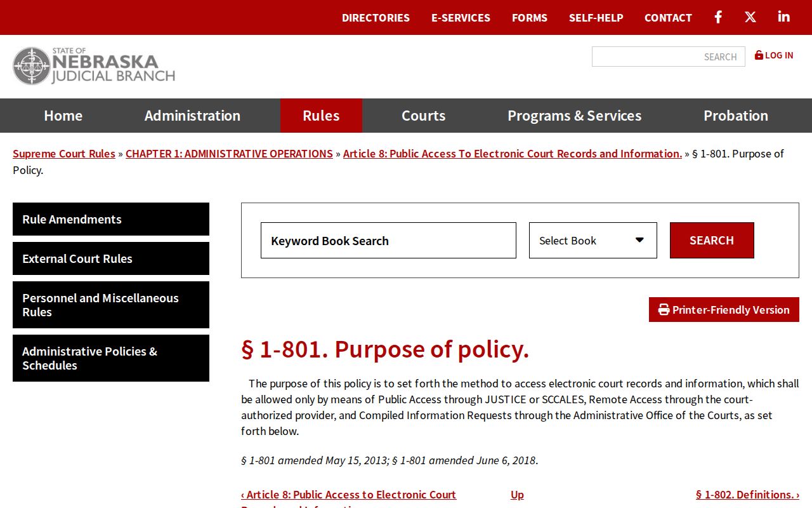Image resolution: width=812 pixels, height=508 pixels.
Task: Open the E-Services menu
Action: [x=461, y=18]
